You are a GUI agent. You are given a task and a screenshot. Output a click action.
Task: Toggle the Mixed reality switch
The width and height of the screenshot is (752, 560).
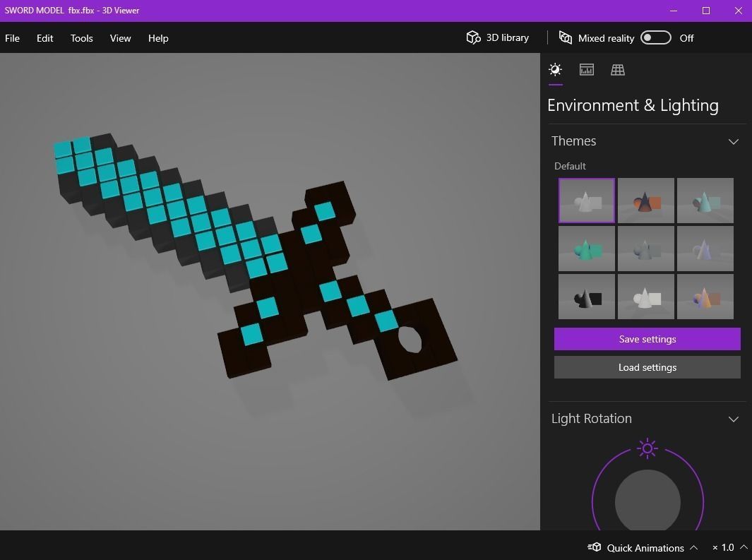[x=655, y=37]
